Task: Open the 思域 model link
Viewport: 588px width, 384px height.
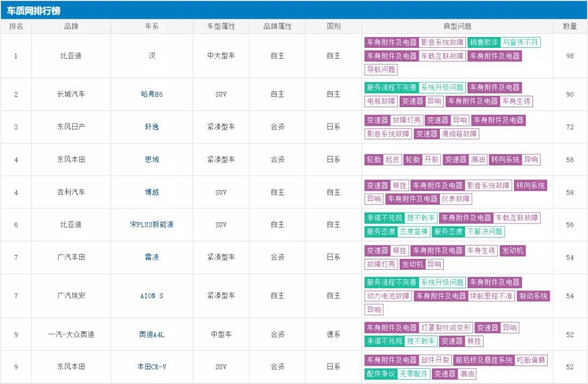Action: [152, 159]
